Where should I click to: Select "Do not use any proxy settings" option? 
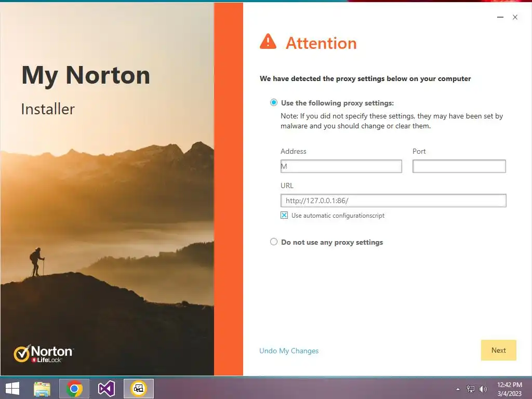[x=273, y=242]
